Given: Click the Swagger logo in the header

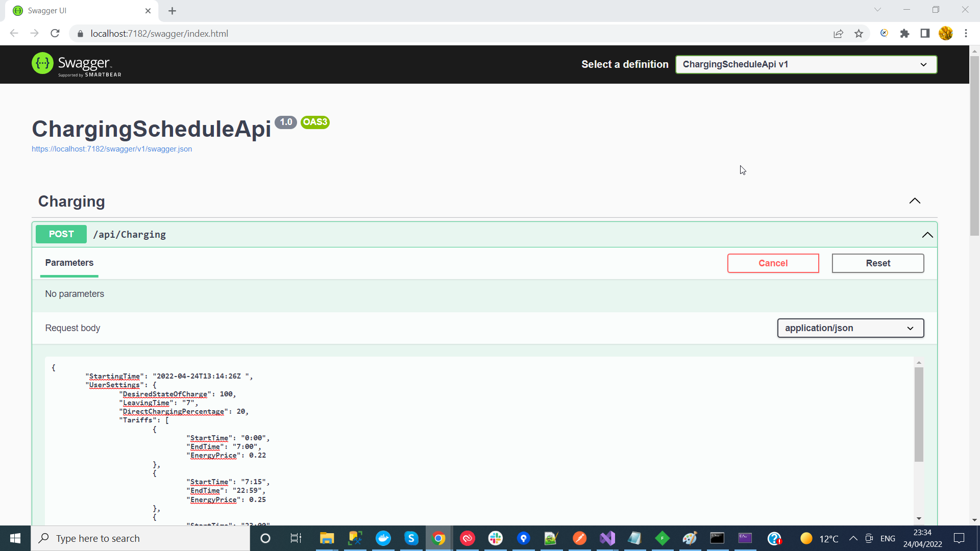Looking at the screenshot, I should point(77,64).
